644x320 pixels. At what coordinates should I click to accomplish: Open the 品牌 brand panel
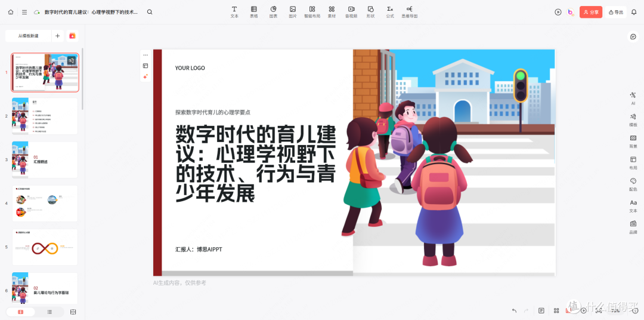coord(633,227)
